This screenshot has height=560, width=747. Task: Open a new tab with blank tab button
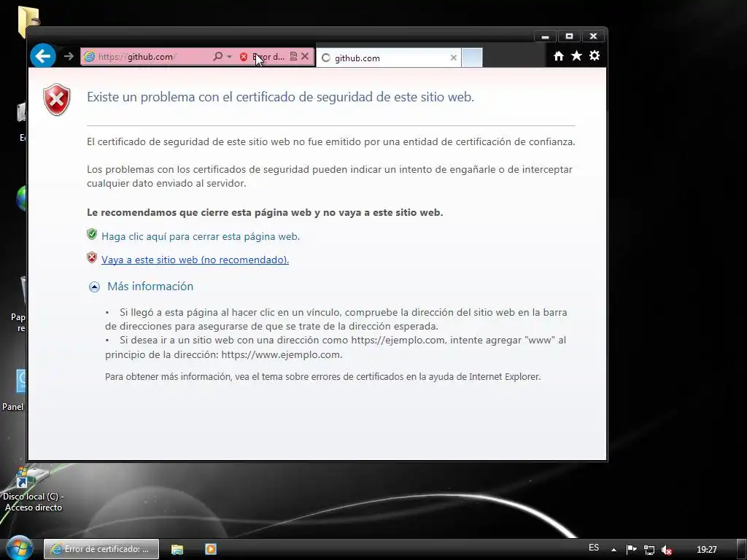pyautogui.click(x=472, y=58)
